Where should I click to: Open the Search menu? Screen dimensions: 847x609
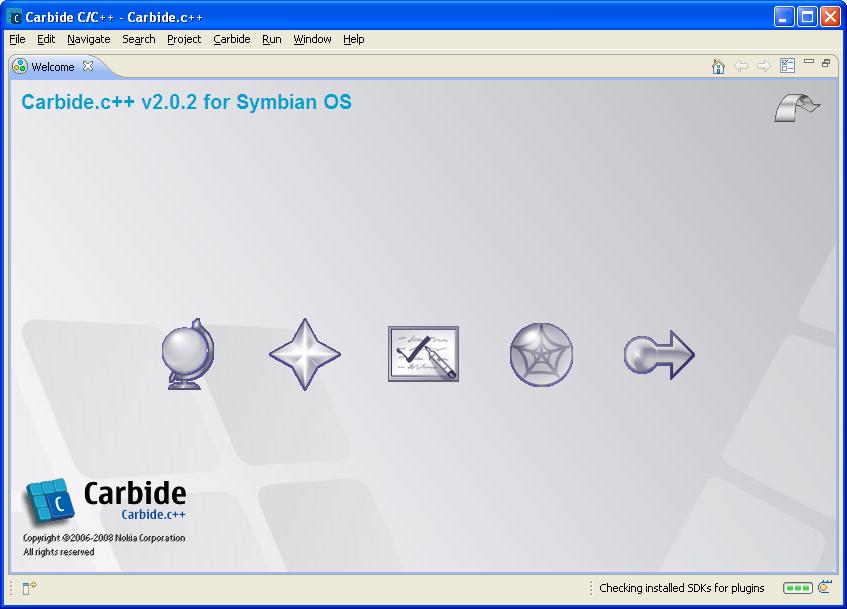coord(139,39)
